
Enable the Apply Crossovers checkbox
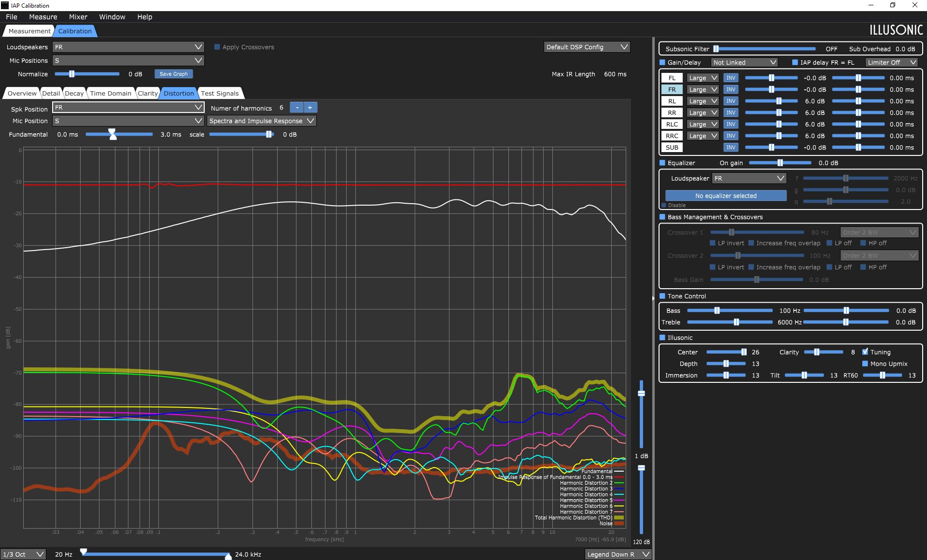(x=217, y=47)
